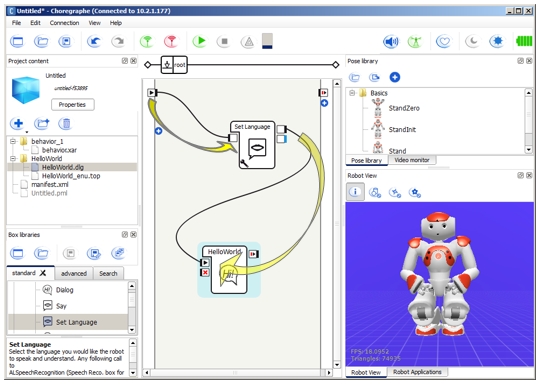Switch to the Search tab in Box libraries
The width and height of the screenshot is (538, 386).
(x=108, y=273)
